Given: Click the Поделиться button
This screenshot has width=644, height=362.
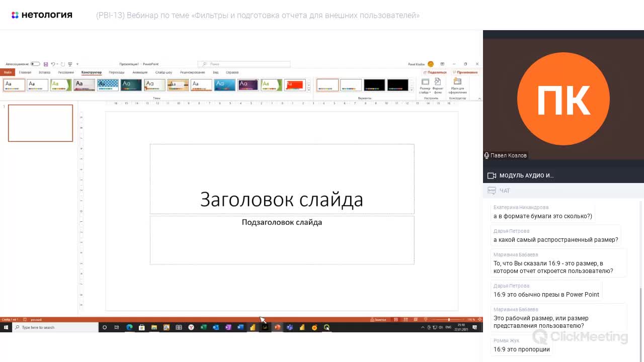Looking at the screenshot, I should (435, 72).
